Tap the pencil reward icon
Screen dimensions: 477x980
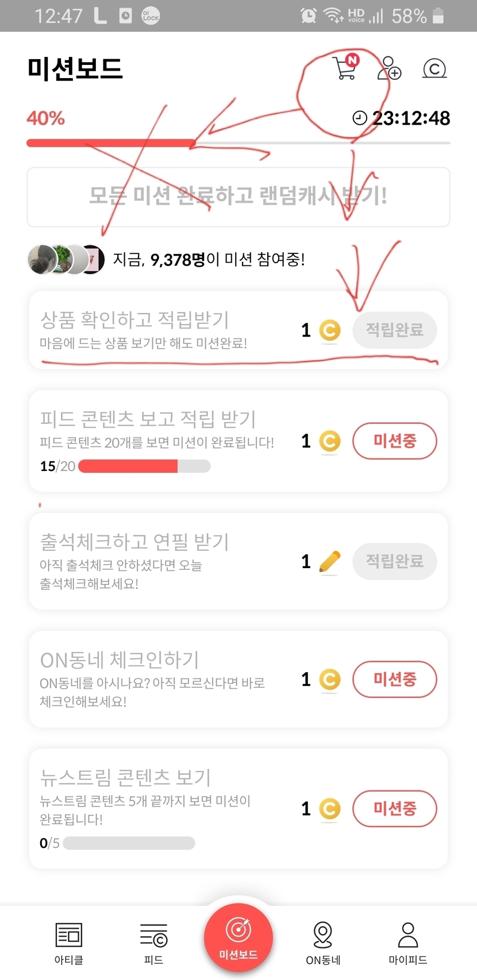pyautogui.click(x=329, y=562)
